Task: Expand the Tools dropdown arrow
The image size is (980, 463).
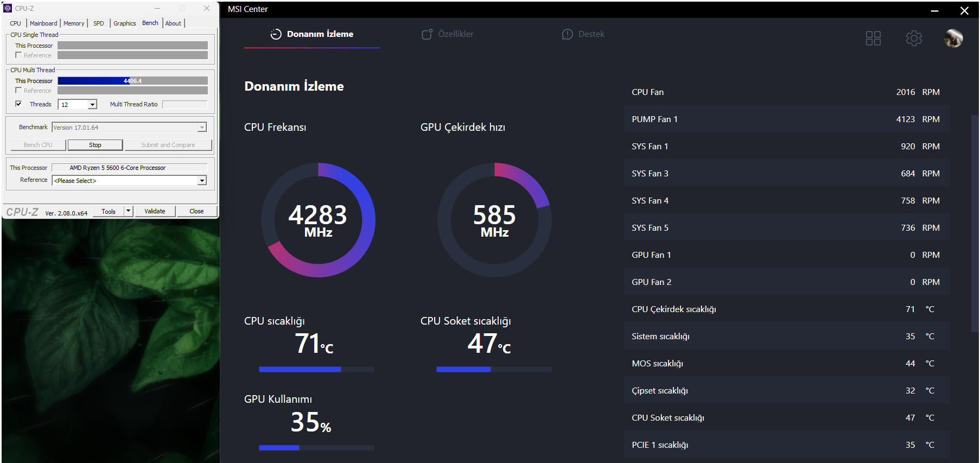Action: (x=129, y=211)
